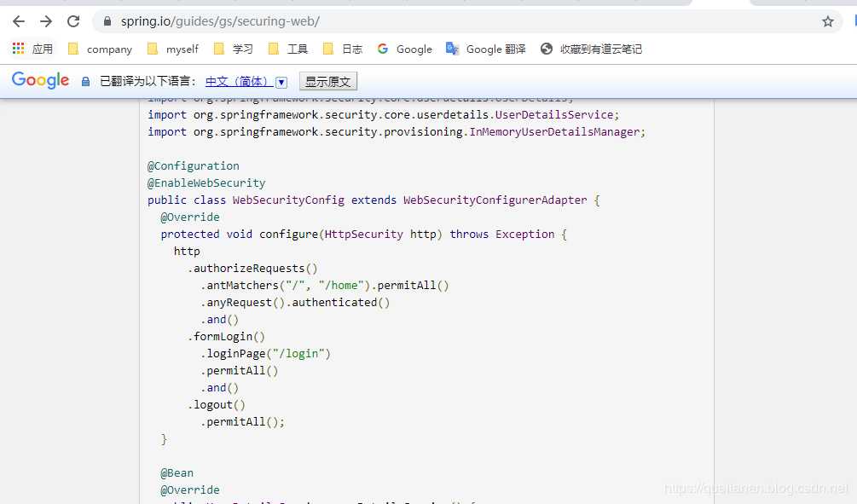This screenshot has width=857, height=504.
Task: Click the @EnableWebSecurity annotation text
Action: (206, 182)
